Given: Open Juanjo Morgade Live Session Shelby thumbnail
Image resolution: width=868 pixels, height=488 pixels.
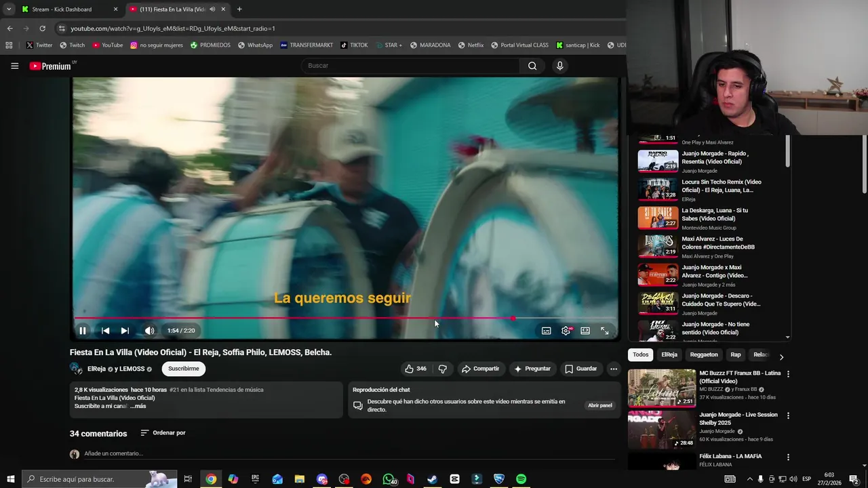Looking at the screenshot, I should coord(662,429).
